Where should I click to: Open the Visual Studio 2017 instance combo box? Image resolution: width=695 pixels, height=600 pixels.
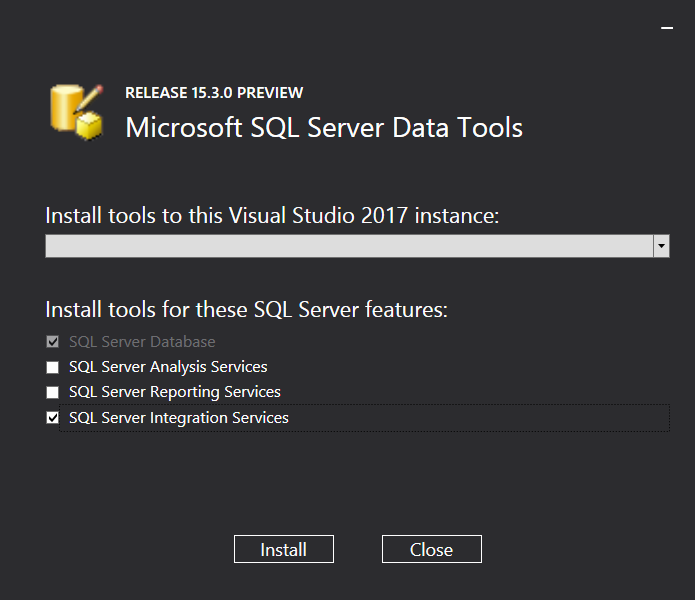pyautogui.click(x=349, y=246)
